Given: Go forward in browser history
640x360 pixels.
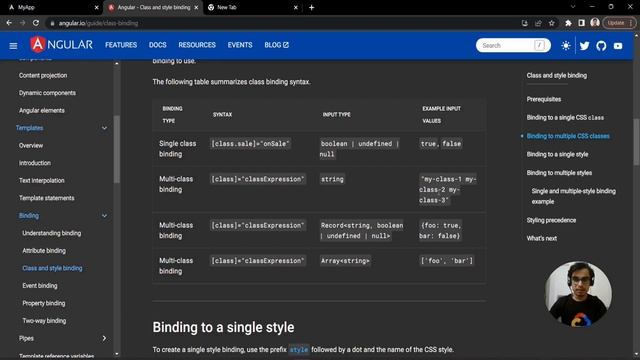Looking at the screenshot, I should tap(22, 23).
